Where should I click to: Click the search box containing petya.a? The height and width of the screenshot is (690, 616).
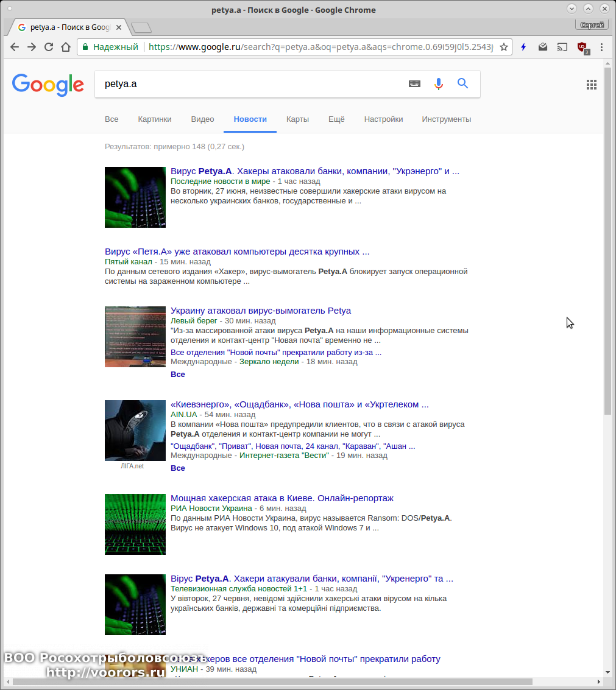250,84
